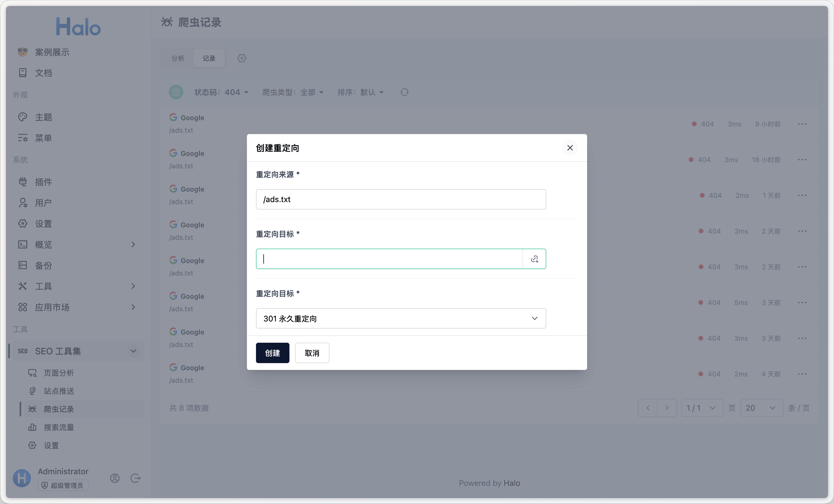Screen dimensions: 834x504
Task: Click the spider icon next to 爬虫记录 title
Action: pos(167,22)
